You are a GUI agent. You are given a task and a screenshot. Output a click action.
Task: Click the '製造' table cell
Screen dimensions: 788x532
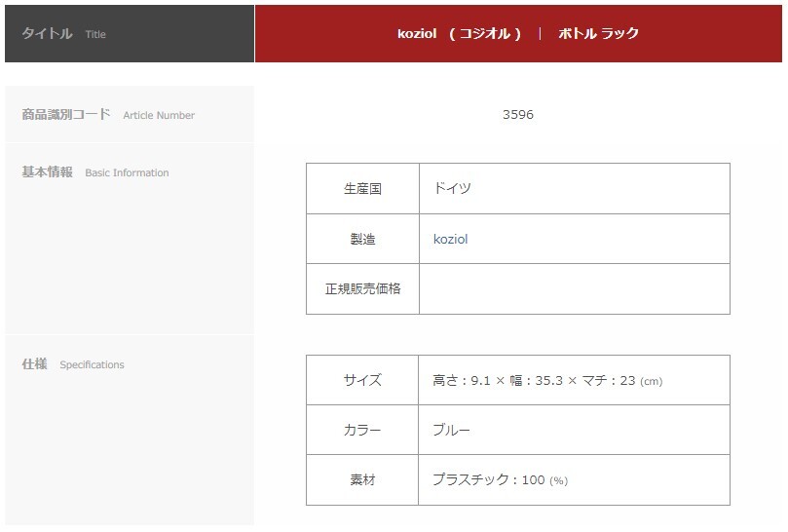(x=362, y=239)
